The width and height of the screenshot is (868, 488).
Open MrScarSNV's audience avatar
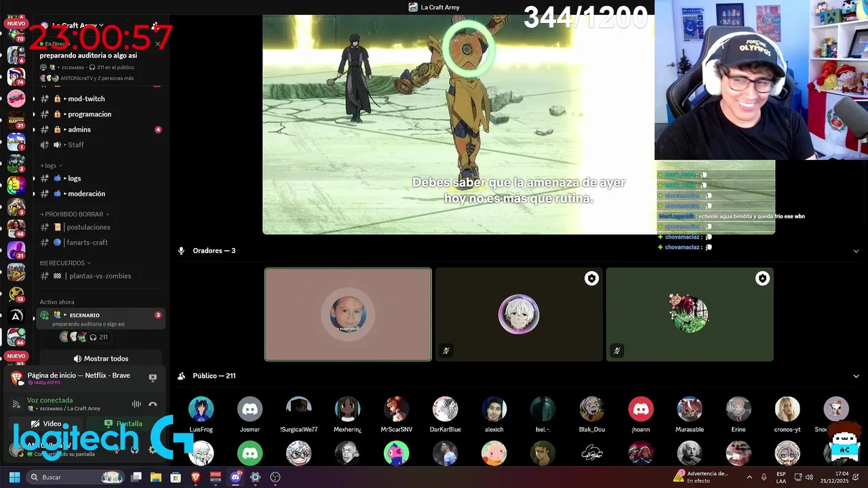(396, 409)
